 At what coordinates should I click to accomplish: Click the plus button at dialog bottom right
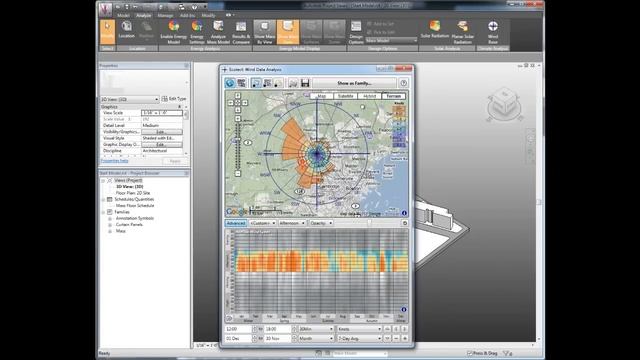point(405,338)
